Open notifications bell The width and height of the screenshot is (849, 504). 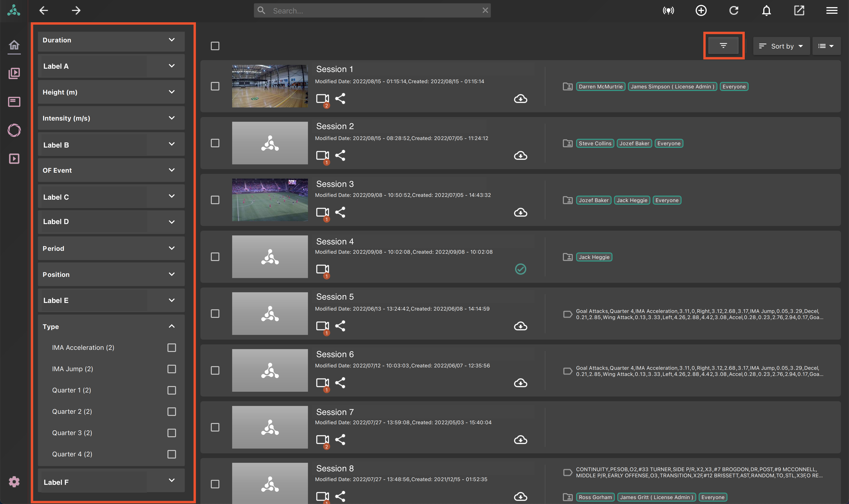click(x=767, y=10)
